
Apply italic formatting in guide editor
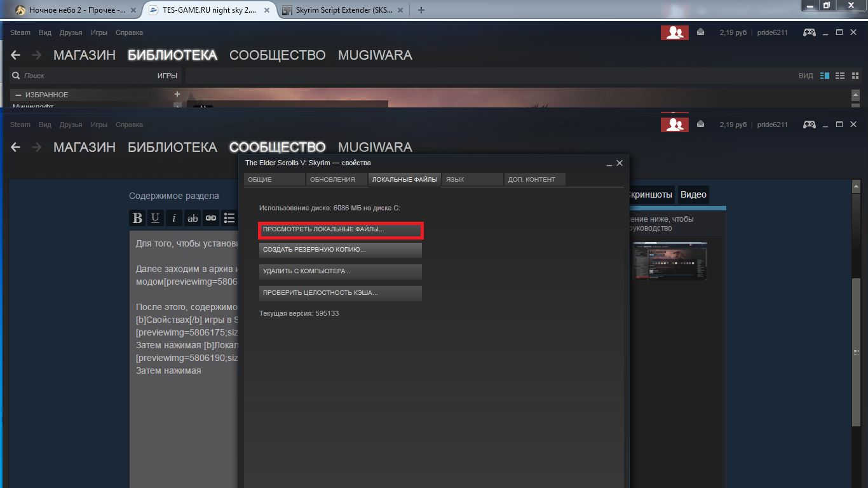coord(174,218)
